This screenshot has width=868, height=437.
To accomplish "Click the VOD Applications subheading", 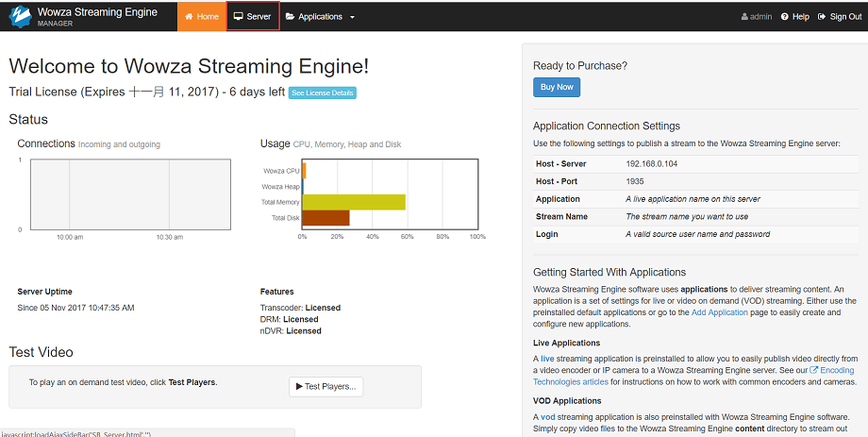I will click(x=567, y=400).
